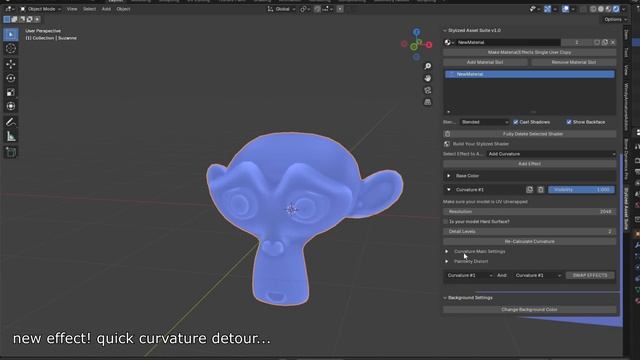Select the Measure tool

pyautogui.click(x=11, y=136)
